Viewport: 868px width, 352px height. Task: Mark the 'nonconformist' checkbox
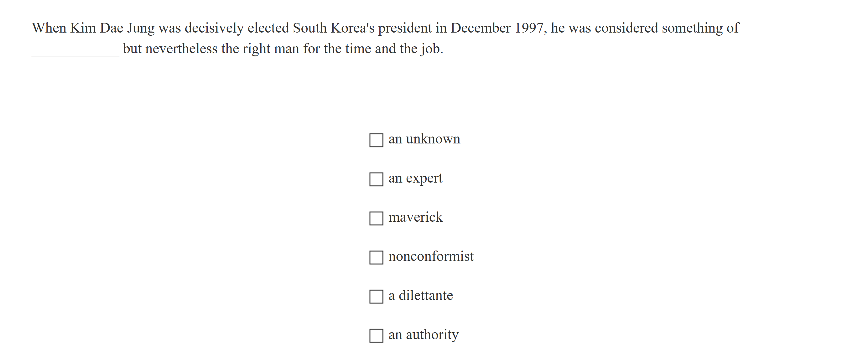(x=376, y=257)
